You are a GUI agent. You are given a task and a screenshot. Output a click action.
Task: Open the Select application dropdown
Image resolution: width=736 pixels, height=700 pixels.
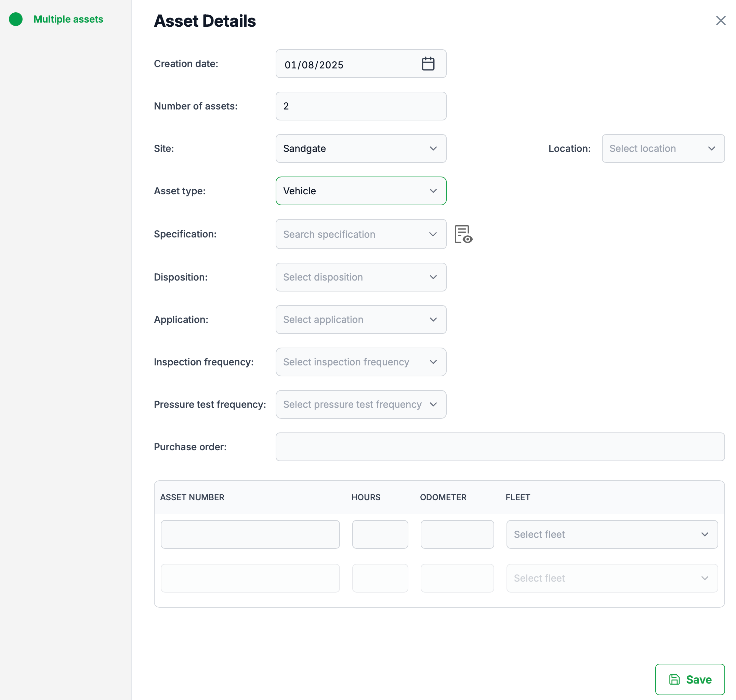[360, 320]
